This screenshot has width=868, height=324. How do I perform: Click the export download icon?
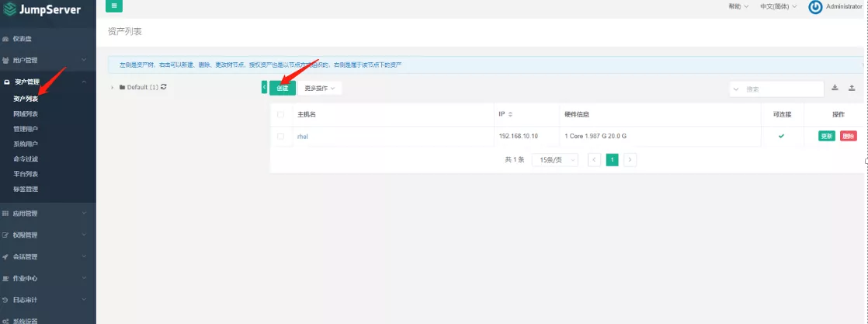[835, 88]
